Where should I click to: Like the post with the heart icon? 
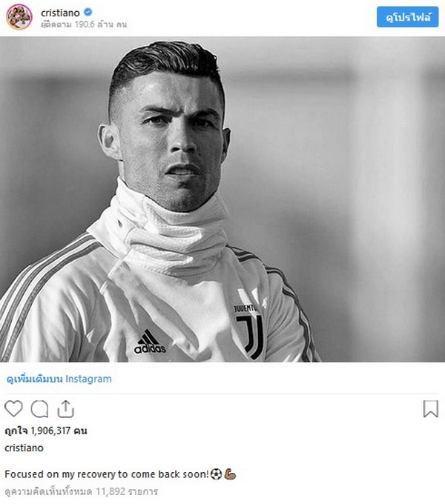(13, 408)
